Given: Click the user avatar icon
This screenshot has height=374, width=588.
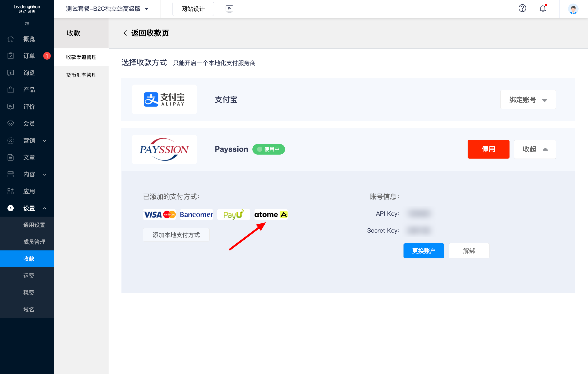Looking at the screenshot, I should (x=573, y=9).
